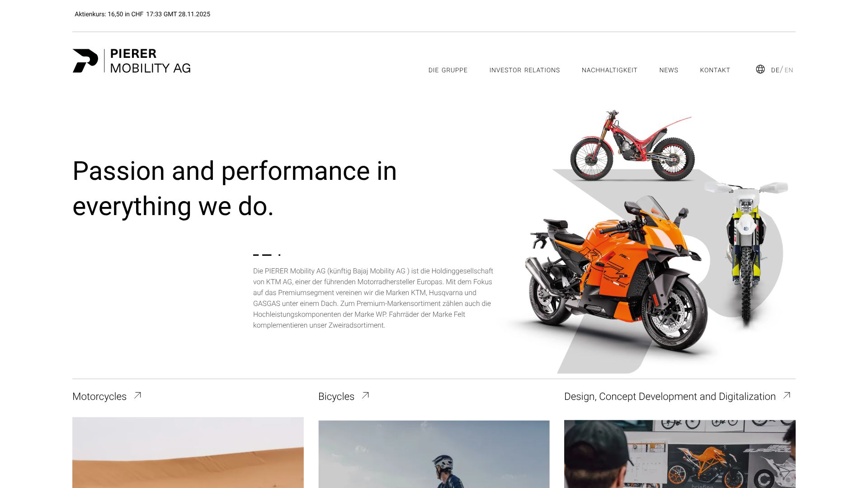Viewport: 868px width, 488px height.
Task: Go to the News section
Action: click(x=669, y=70)
